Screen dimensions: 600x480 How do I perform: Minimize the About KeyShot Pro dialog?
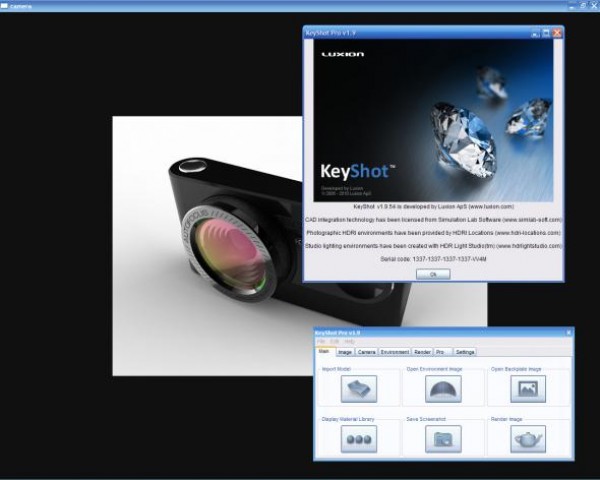535,34
